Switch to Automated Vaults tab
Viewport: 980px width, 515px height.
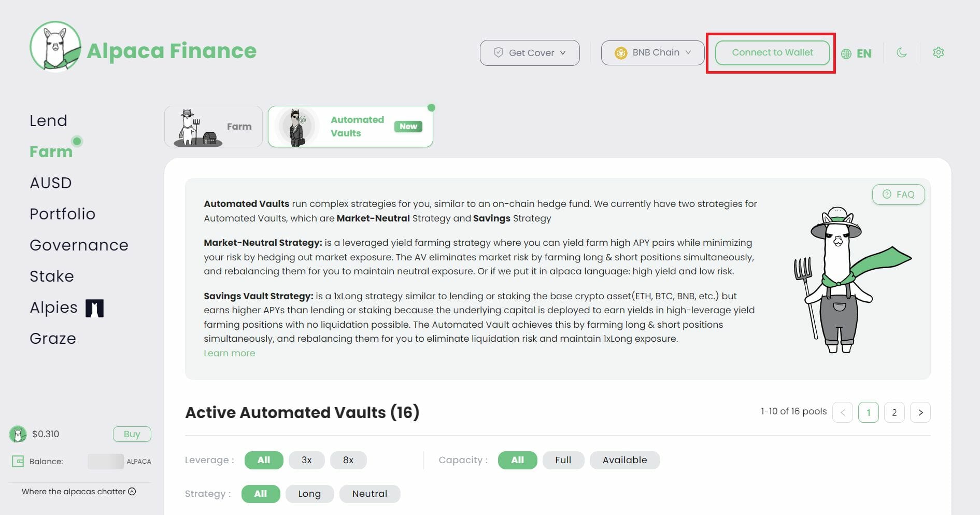pyautogui.click(x=350, y=127)
